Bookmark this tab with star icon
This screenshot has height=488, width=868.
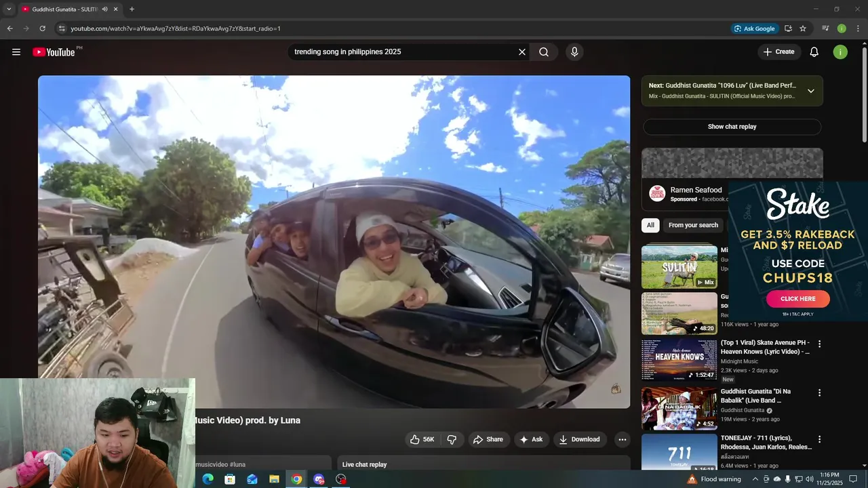[803, 28]
